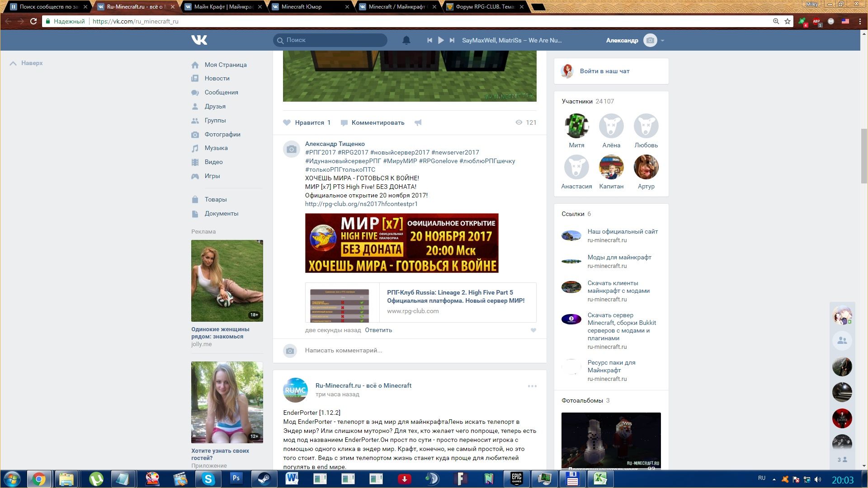Open the Фотоальбомы section header
The width and height of the screenshot is (868, 488).
pyautogui.click(x=585, y=400)
